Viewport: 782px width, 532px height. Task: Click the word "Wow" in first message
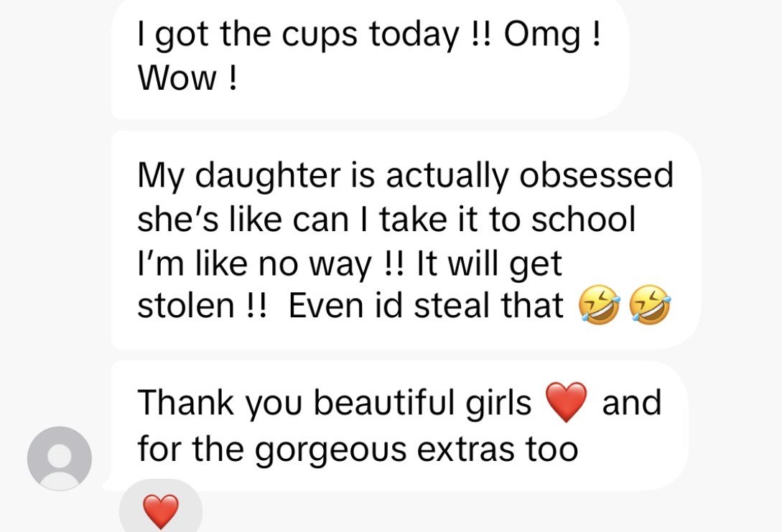(x=177, y=79)
